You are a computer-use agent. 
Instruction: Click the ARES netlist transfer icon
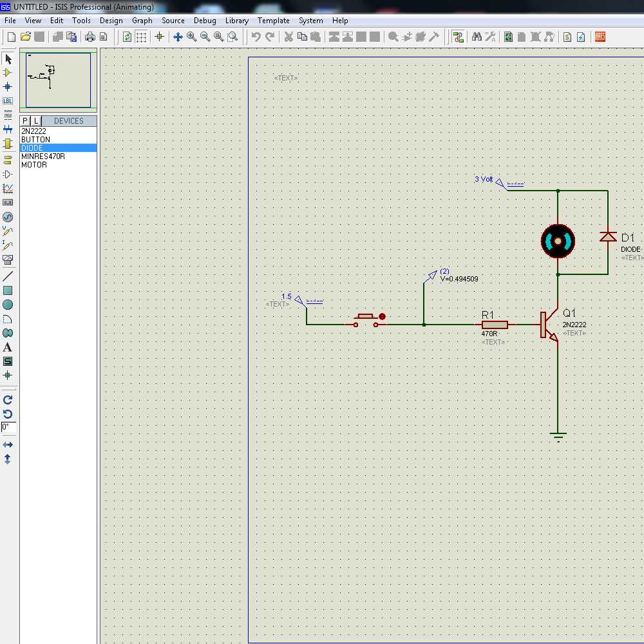(600, 37)
